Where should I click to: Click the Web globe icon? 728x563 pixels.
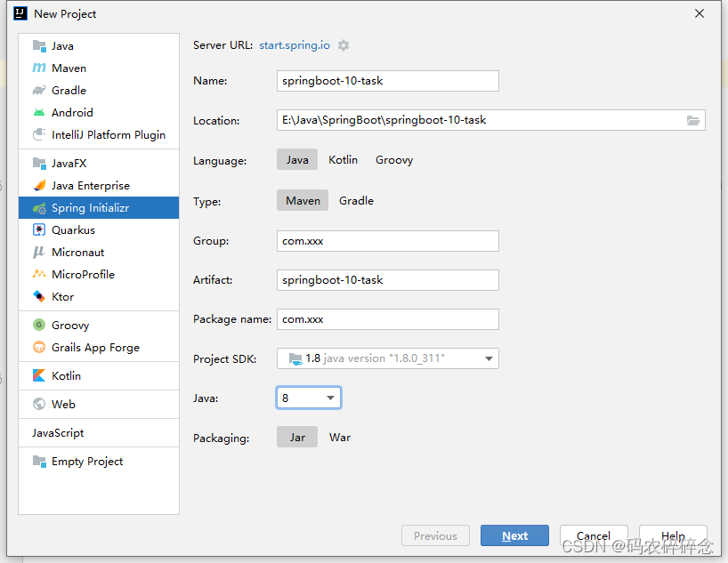coord(39,405)
